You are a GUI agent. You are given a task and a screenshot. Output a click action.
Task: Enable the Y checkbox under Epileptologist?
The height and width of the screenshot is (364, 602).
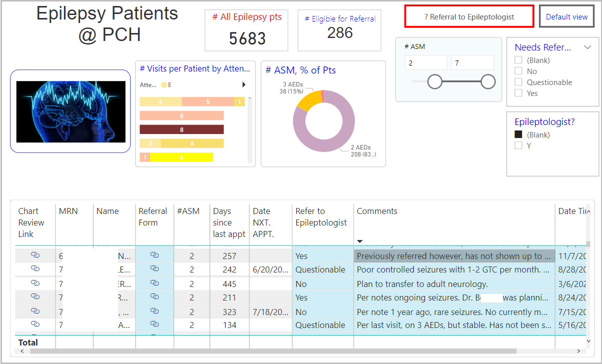(x=518, y=145)
